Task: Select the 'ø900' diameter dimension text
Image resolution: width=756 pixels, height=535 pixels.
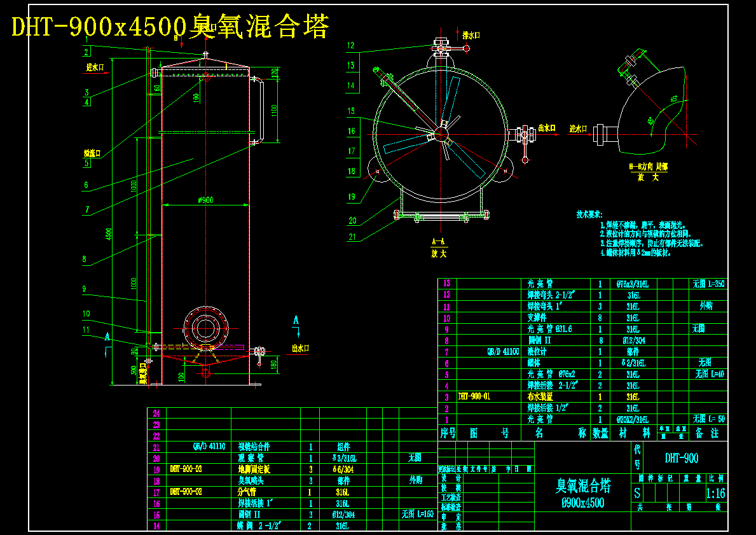Action: click(206, 200)
